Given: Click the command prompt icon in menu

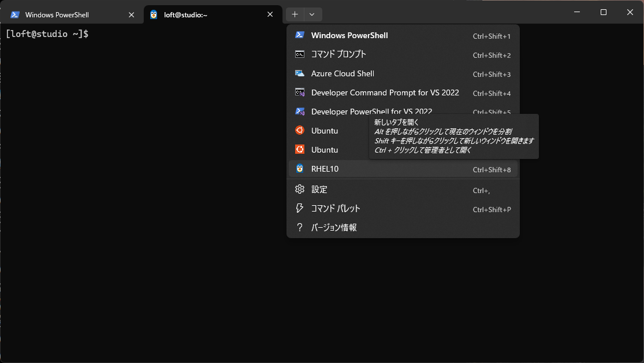Looking at the screenshot, I should tap(300, 54).
